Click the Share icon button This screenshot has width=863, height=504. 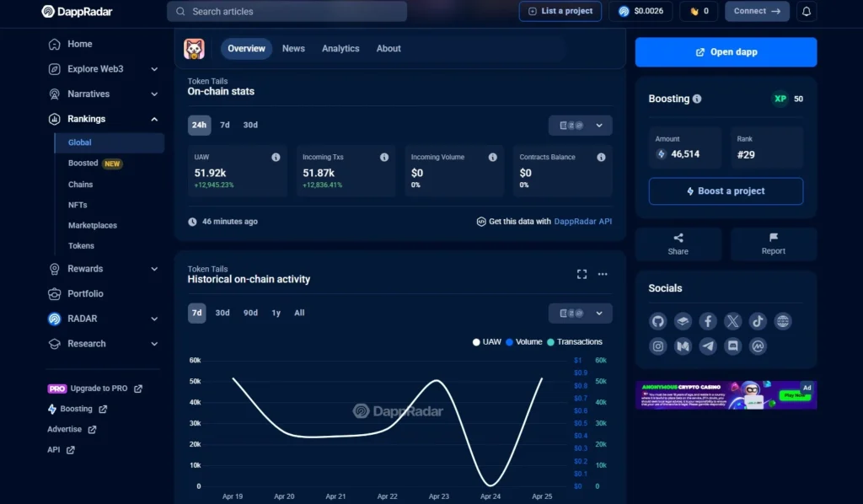tap(678, 244)
